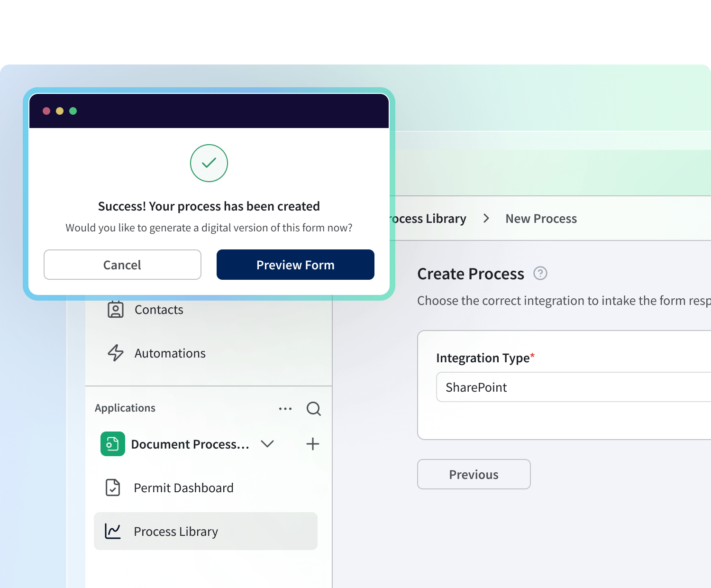Screen dimensions: 711x588
Task: Click the green dot in dialog title bar
Action: tap(73, 111)
